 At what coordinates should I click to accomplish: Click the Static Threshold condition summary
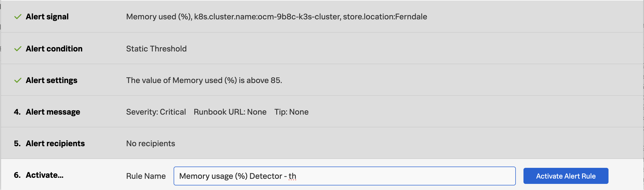156,49
